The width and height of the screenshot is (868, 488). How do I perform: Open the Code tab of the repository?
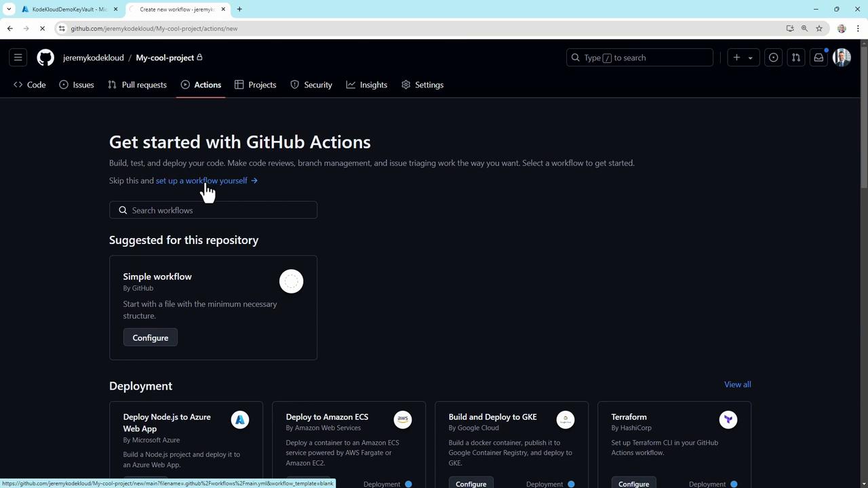(30, 85)
